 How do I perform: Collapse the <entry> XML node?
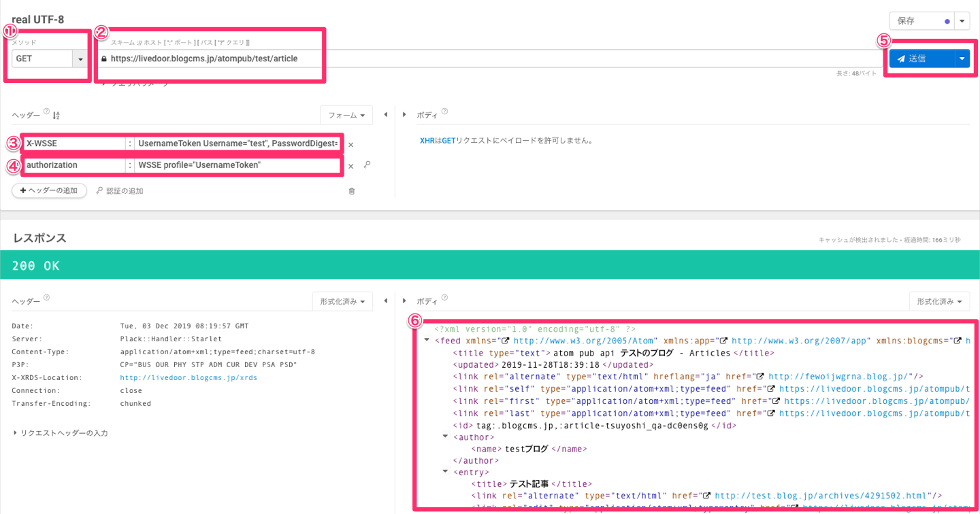tap(446, 471)
